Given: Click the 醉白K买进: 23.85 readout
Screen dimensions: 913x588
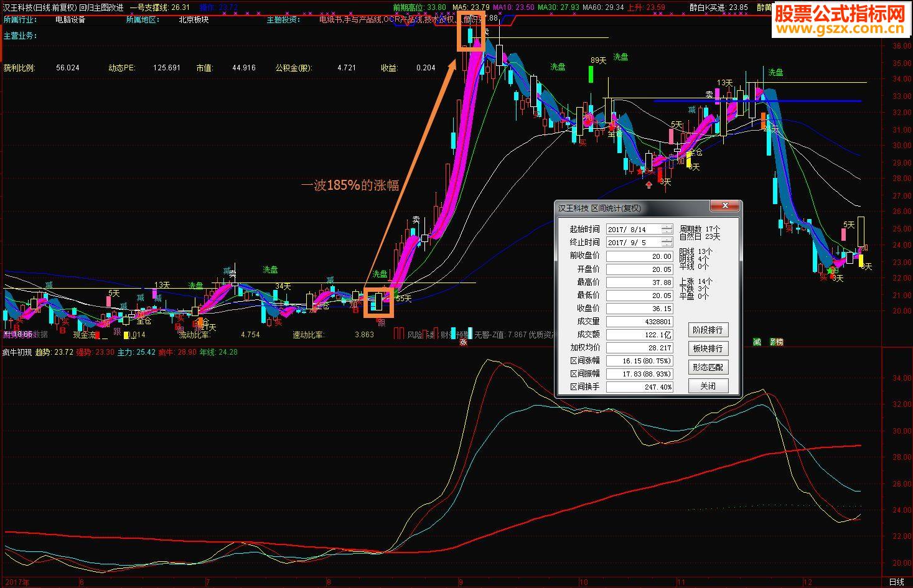Looking at the screenshot, I should pos(719,7).
